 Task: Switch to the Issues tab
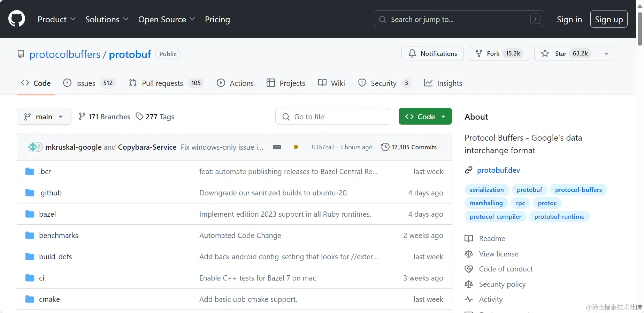(89, 83)
